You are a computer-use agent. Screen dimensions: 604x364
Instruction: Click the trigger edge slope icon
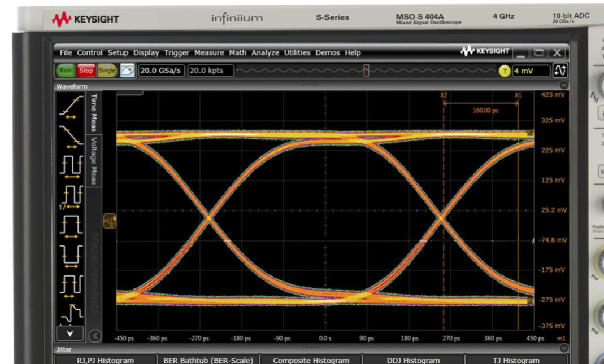[x=561, y=71]
